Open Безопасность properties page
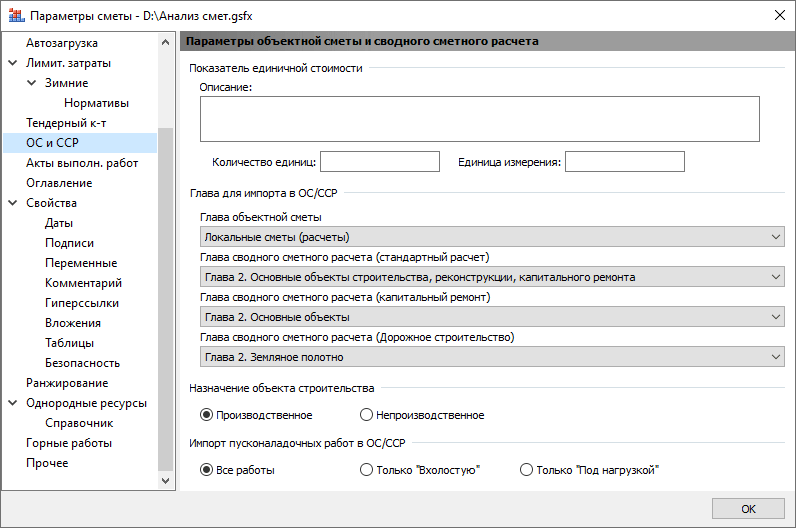Image resolution: width=796 pixels, height=528 pixels. 82,363
